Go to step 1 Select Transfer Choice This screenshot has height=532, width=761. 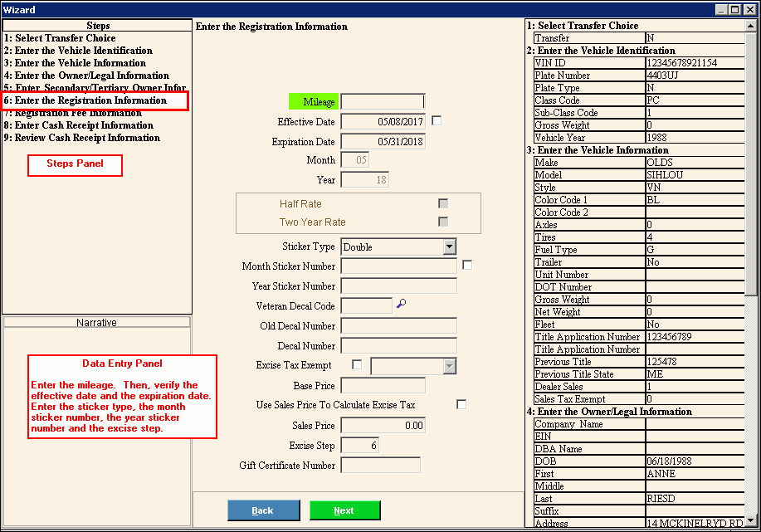pos(60,38)
